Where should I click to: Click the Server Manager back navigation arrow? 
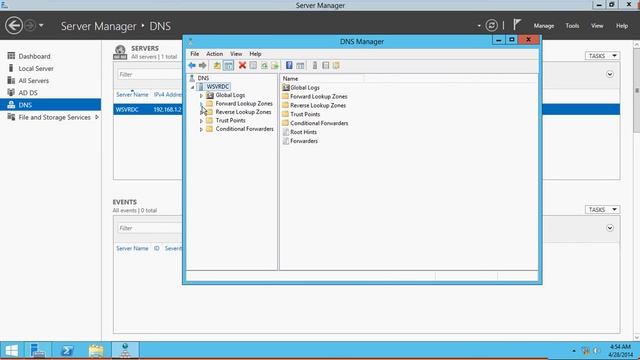tap(13, 26)
